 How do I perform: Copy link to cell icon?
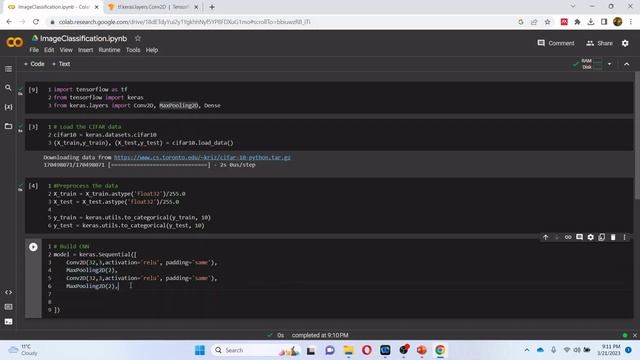coord(568,237)
